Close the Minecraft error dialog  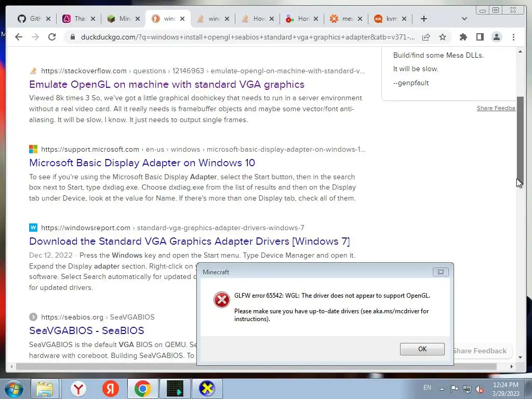coord(441,272)
